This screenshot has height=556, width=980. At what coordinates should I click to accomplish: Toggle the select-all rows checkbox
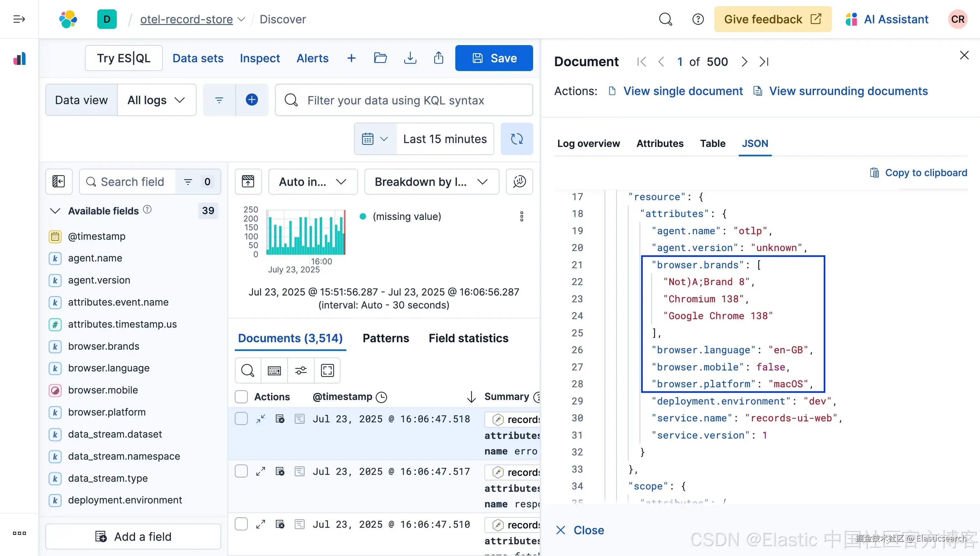241,397
